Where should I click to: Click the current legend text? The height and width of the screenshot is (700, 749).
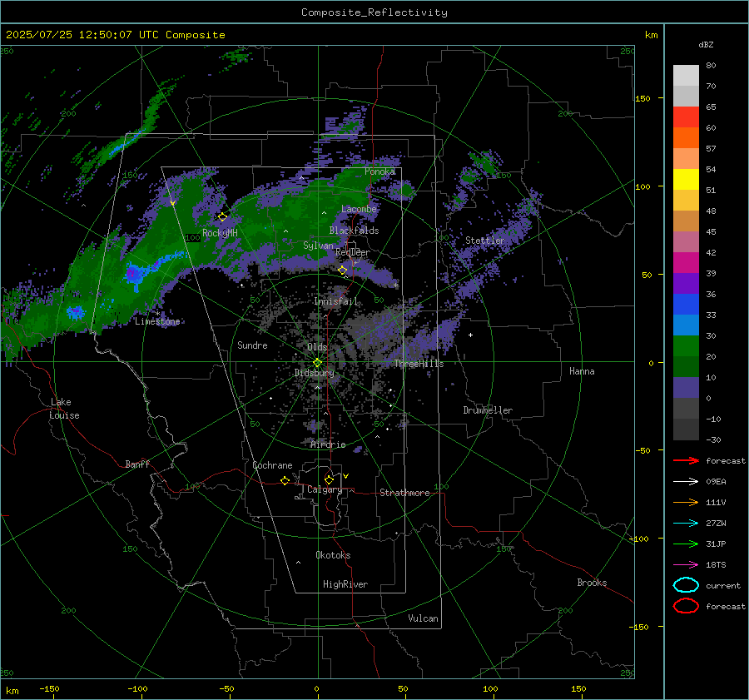pos(723,585)
